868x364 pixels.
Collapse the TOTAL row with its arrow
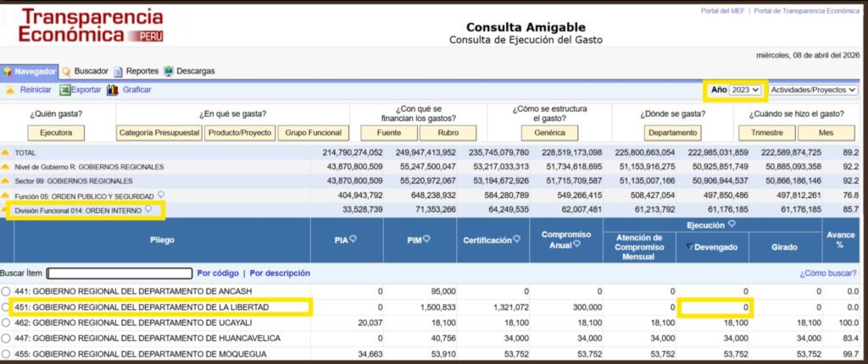pos(6,152)
